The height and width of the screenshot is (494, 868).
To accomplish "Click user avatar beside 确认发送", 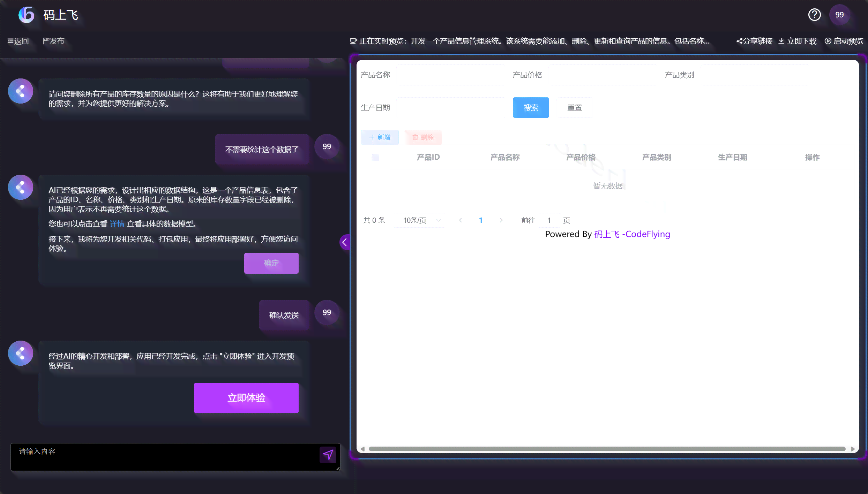I will 327,312.
